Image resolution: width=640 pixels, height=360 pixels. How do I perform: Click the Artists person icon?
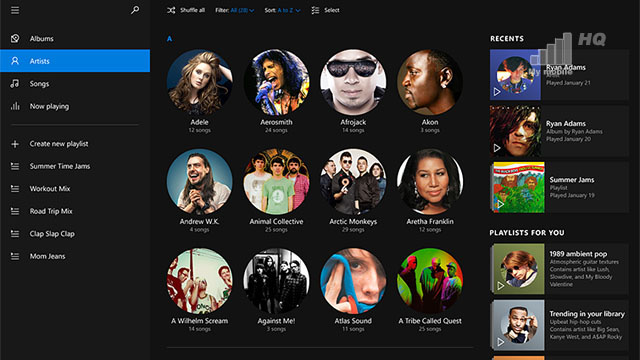[15, 61]
